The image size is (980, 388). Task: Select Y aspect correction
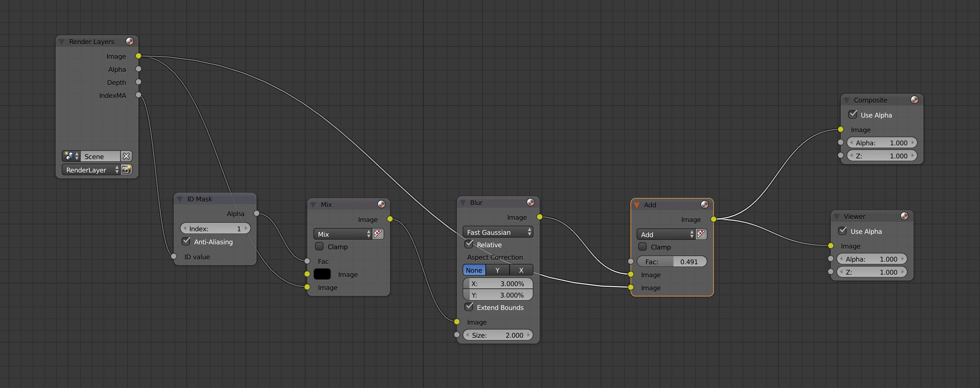click(x=498, y=270)
